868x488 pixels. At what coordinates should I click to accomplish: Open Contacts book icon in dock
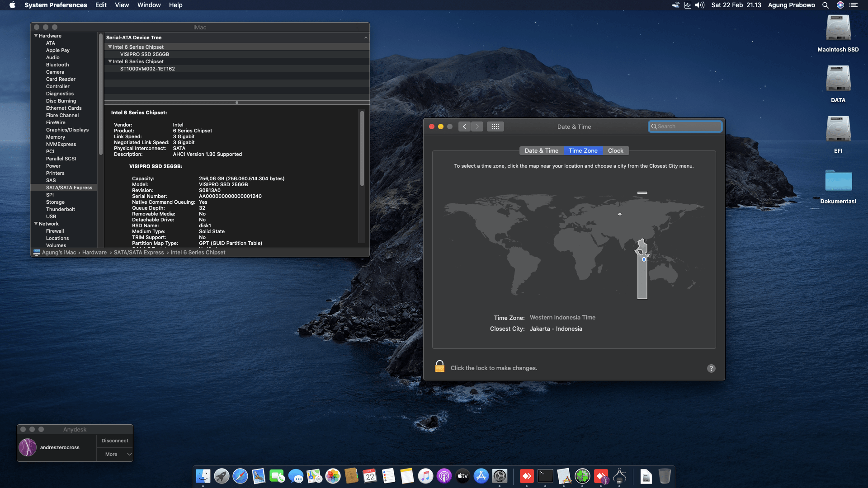(x=351, y=476)
